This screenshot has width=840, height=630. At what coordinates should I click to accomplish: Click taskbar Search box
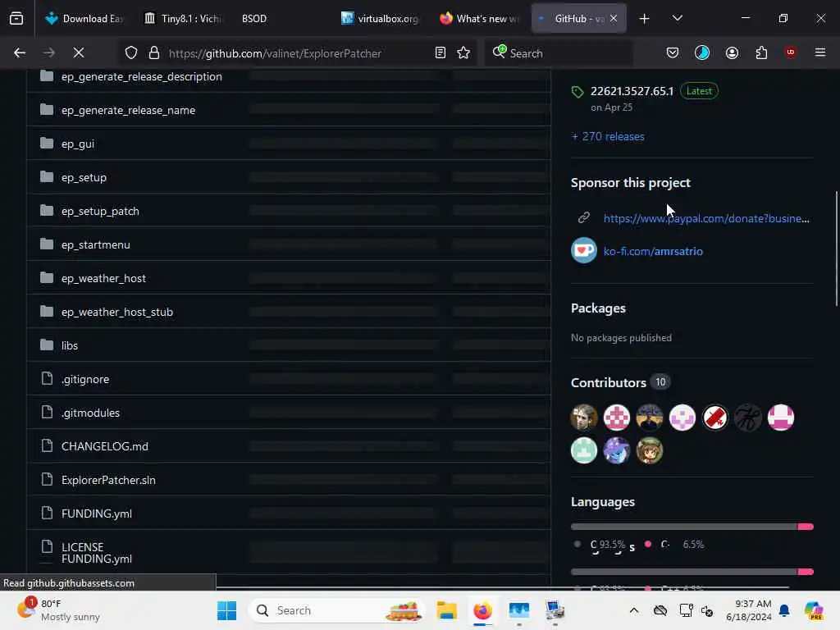point(337,610)
